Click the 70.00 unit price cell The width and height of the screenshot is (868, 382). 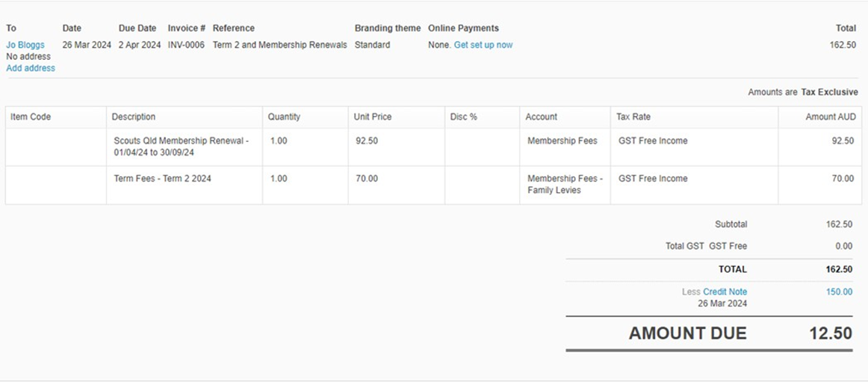(397, 185)
